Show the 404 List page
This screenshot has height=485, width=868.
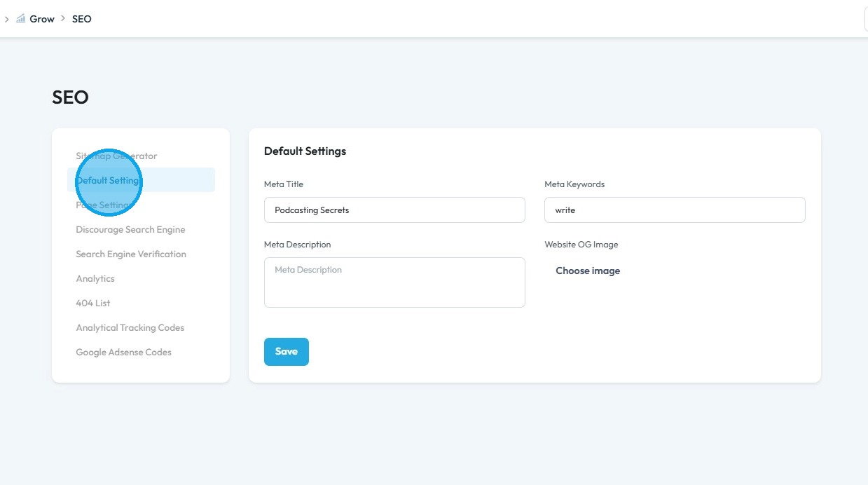point(93,303)
